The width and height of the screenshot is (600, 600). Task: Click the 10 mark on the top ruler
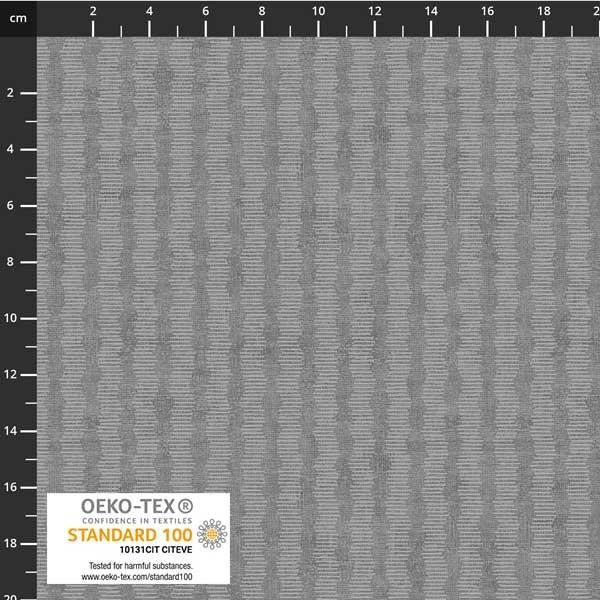pyautogui.click(x=318, y=11)
